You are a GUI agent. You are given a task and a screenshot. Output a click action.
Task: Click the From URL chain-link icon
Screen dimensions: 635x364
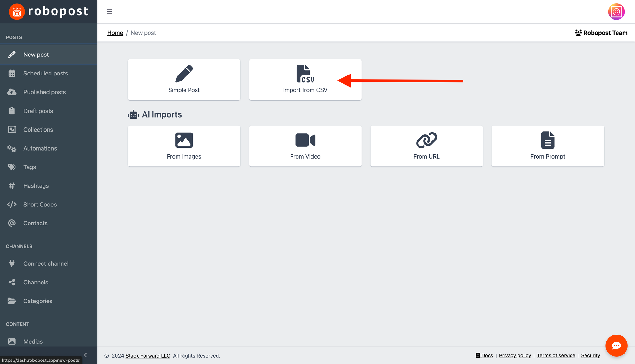(x=426, y=140)
